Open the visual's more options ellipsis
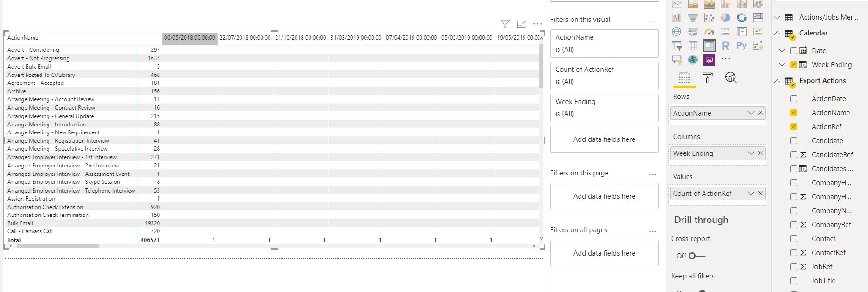The height and width of the screenshot is (292, 868). (x=537, y=24)
